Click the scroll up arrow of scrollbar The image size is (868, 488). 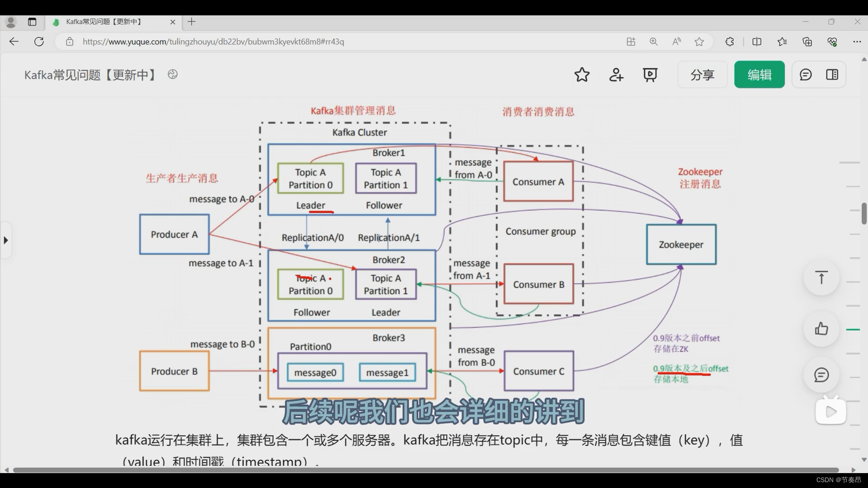(864, 59)
